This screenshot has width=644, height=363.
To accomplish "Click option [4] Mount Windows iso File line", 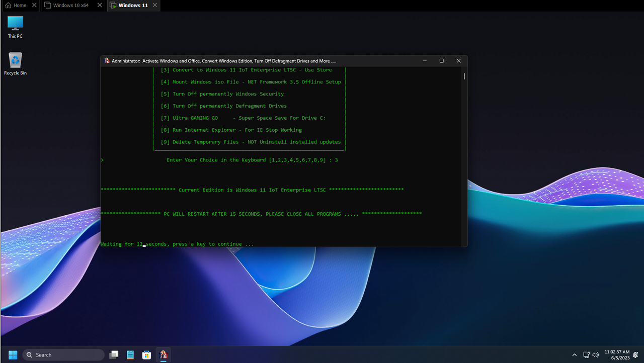I will (x=251, y=82).
